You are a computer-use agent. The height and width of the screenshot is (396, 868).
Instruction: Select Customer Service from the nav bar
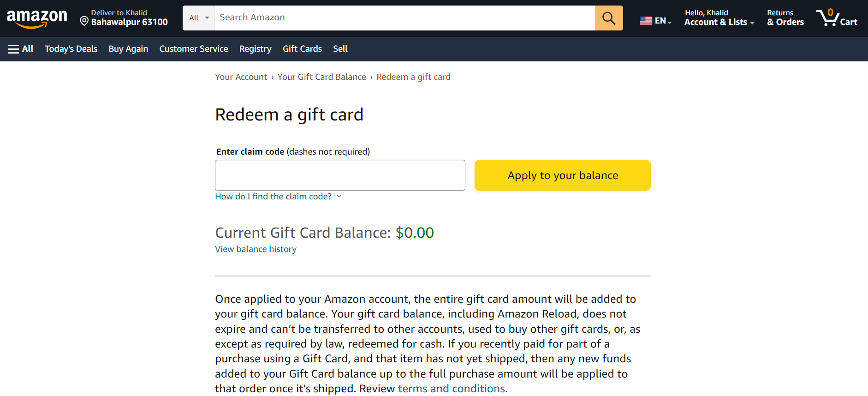(194, 49)
